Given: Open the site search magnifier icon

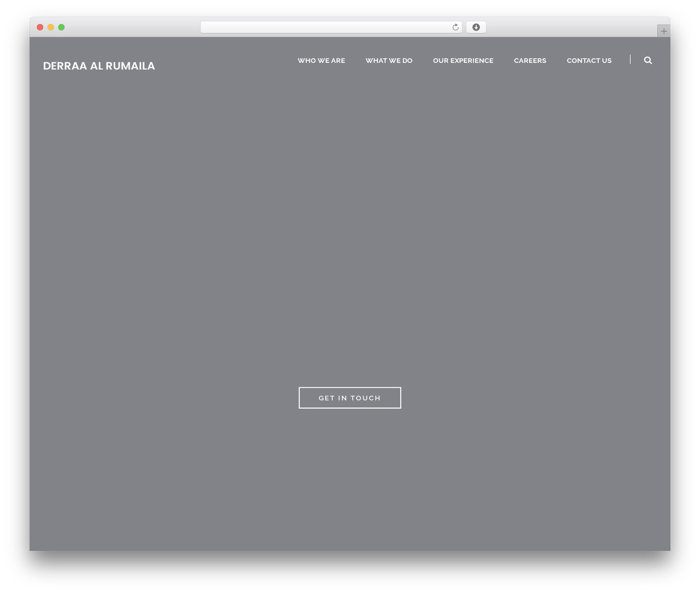Looking at the screenshot, I should (647, 60).
